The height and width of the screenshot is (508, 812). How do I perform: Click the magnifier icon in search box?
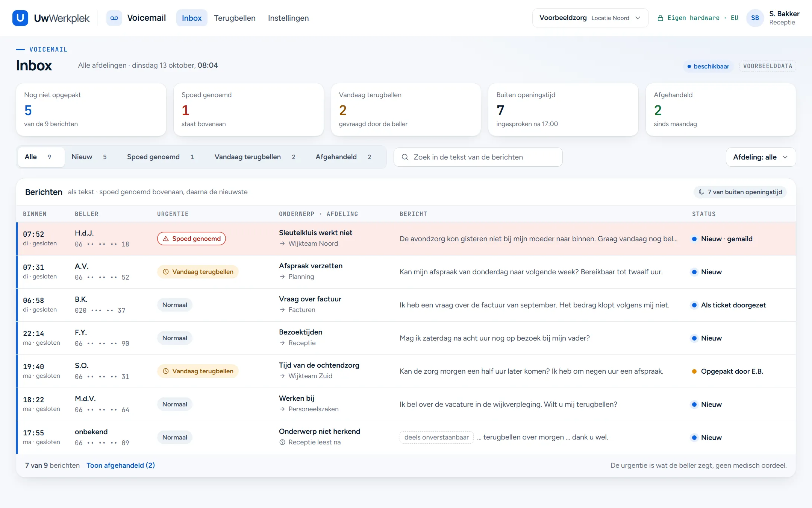(x=405, y=157)
